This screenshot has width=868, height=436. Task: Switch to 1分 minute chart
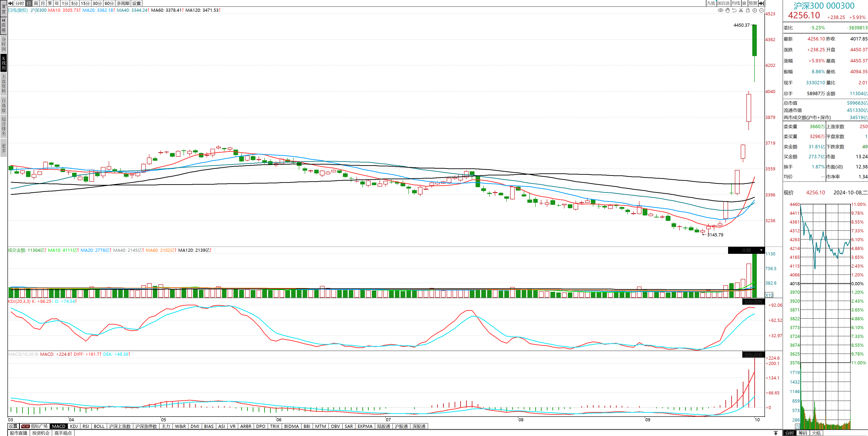coord(65,3)
